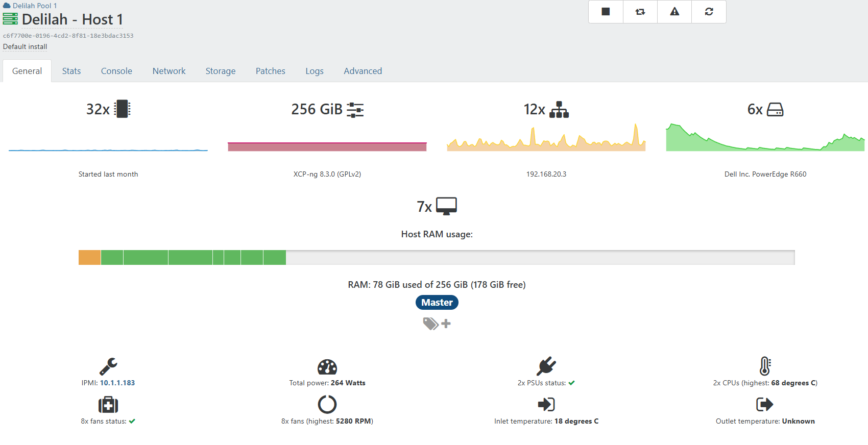
Task: Click the orange segment of RAM usage bar
Action: pos(89,258)
